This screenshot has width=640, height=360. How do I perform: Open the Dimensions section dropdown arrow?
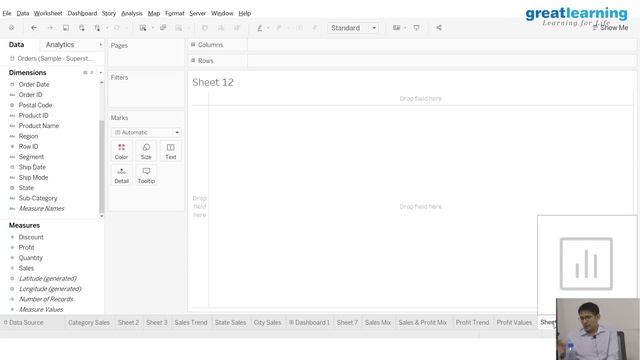pyautogui.click(x=101, y=72)
